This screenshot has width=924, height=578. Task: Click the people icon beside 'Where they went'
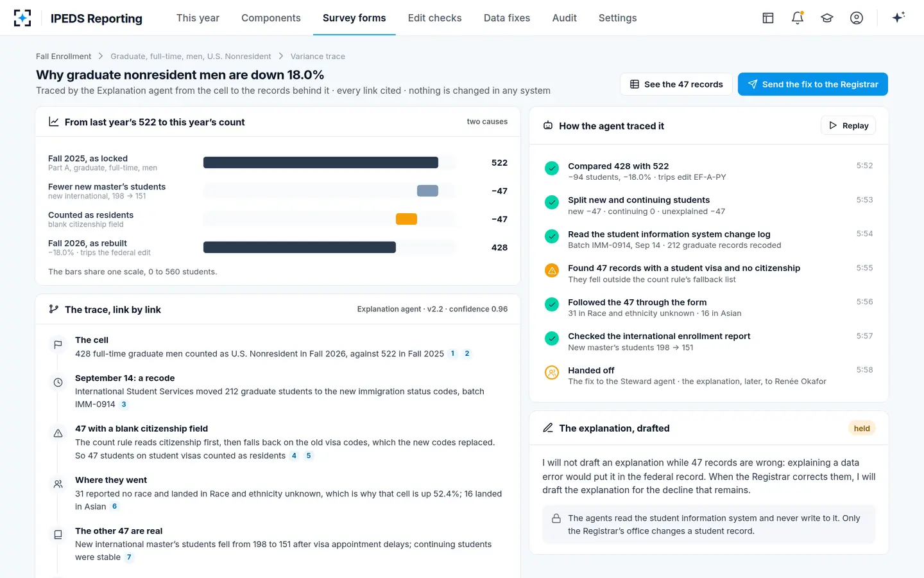[58, 484]
